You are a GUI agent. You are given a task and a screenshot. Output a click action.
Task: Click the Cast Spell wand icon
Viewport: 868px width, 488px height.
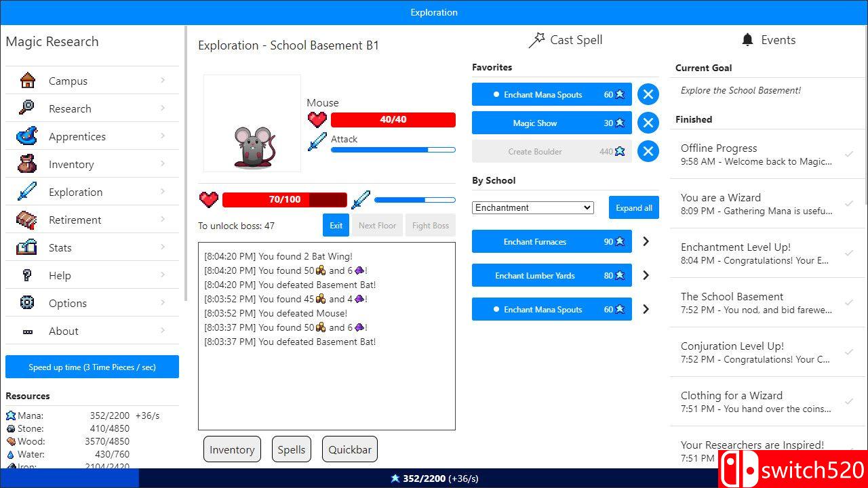point(536,40)
